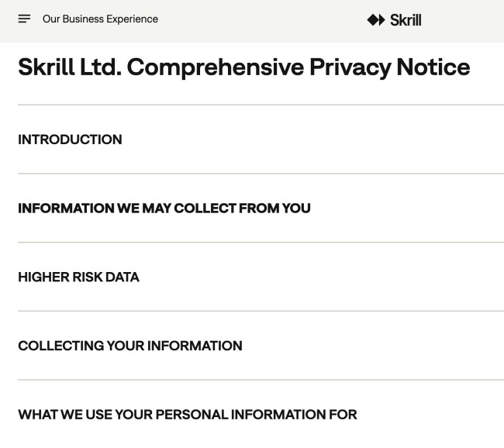Click the divider line below INTRODUCTION
Screen dimensions: 504x448
point(261,174)
